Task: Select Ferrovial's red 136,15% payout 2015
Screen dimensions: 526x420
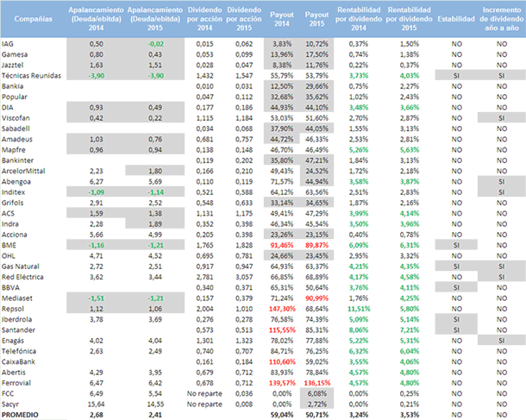Action: (317, 383)
